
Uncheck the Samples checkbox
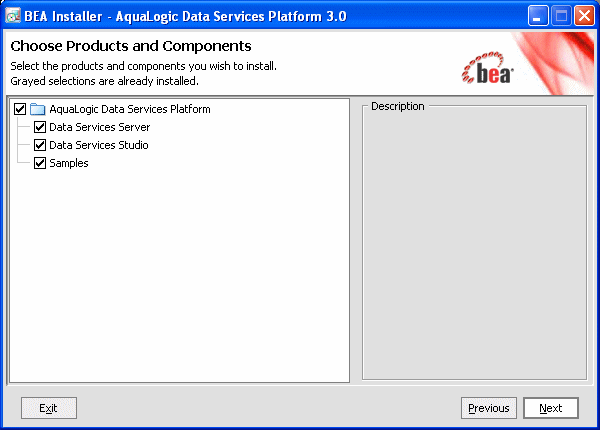40,163
